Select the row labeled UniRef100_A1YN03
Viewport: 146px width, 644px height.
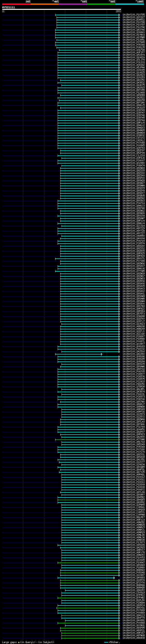134,35
